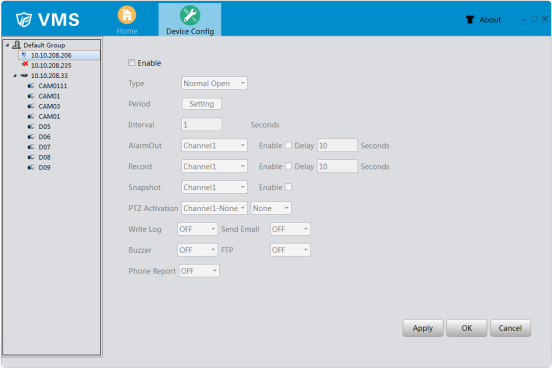Select D07 in the device tree
The image size is (552, 368).
[x=44, y=147]
